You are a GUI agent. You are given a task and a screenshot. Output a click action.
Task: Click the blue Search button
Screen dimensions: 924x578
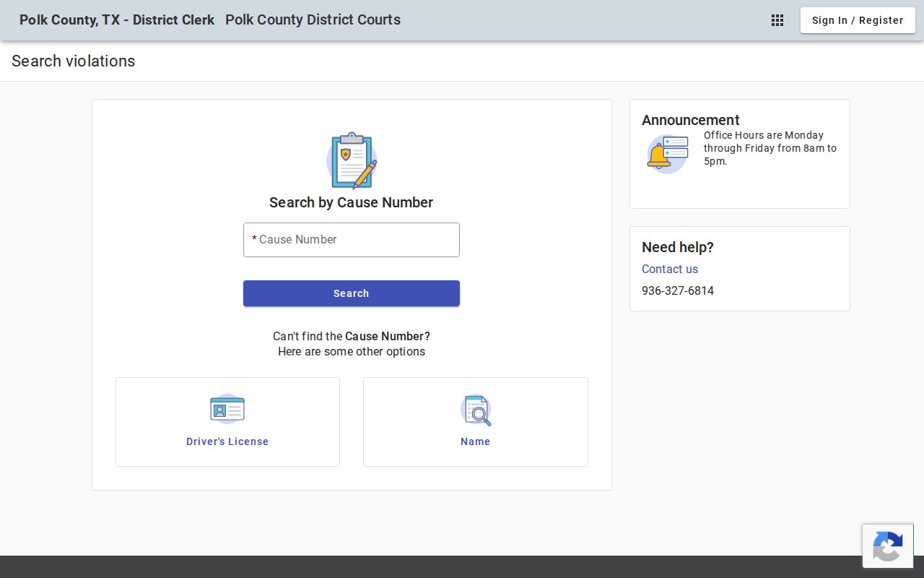point(352,293)
